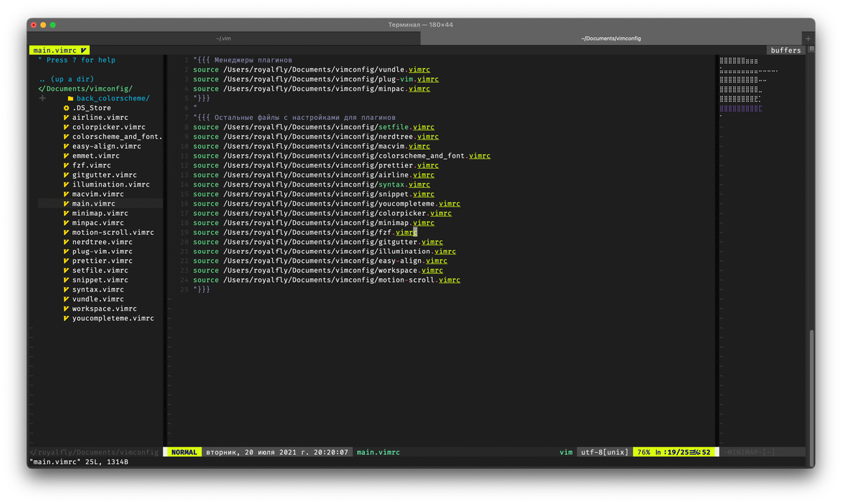Click the source line for vundle.vimrc
Image resolution: width=842 pixels, height=504 pixels.
[312, 70]
